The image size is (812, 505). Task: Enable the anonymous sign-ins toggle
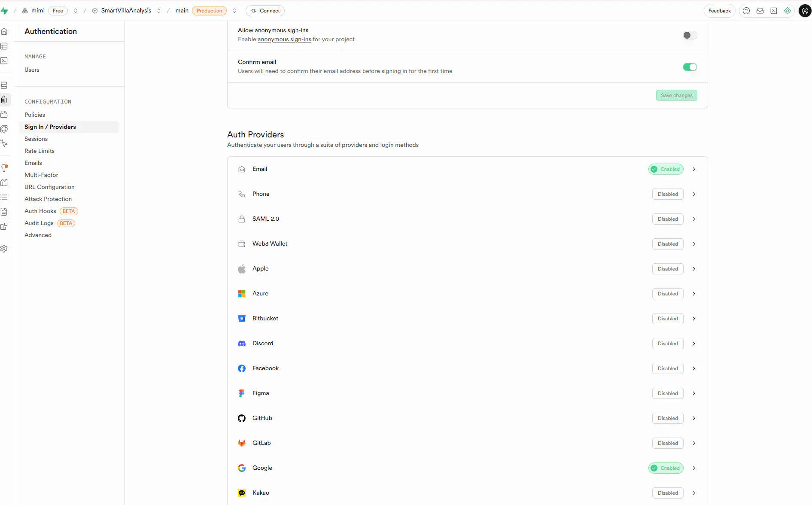click(x=690, y=35)
